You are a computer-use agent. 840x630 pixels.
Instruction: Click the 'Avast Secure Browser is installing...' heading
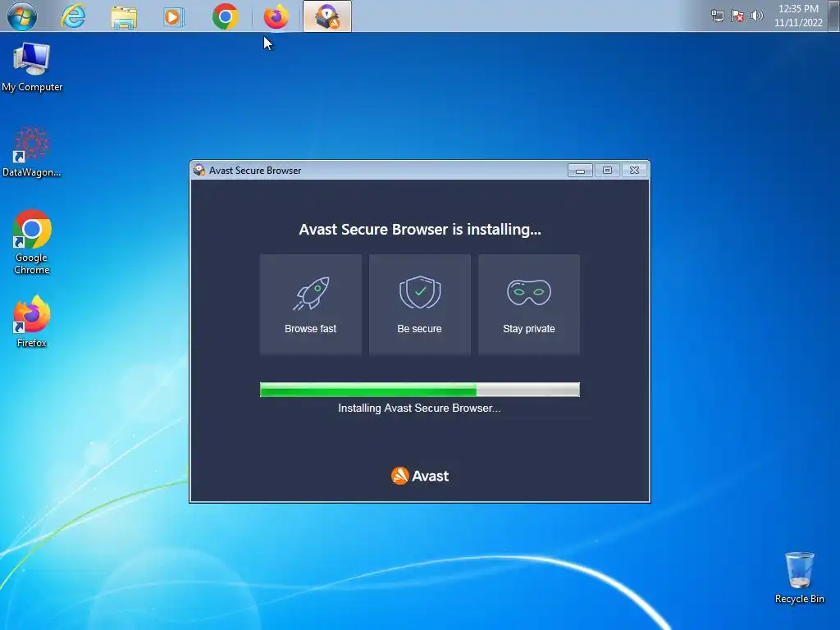[x=420, y=230]
